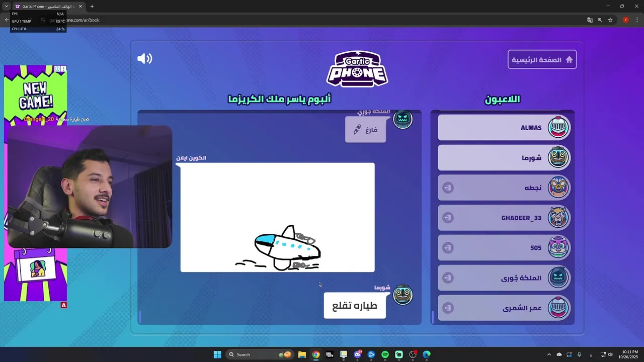Click the 505 pink robot avatar
Image resolution: width=644 pixels, height=362 pixels.
(x=558, y=247)
